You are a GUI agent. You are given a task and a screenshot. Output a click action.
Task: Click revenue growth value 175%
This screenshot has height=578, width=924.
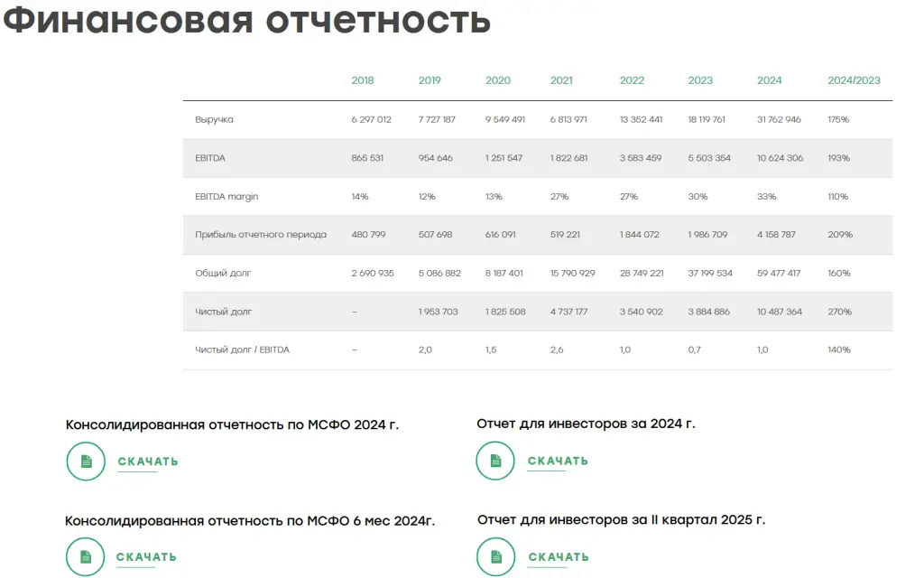click(x=838, y=119)
